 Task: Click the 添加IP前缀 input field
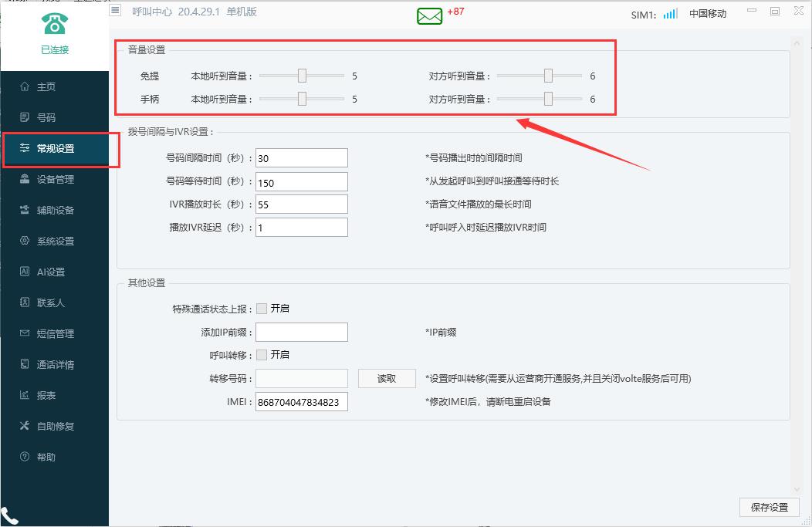(302, 333)
